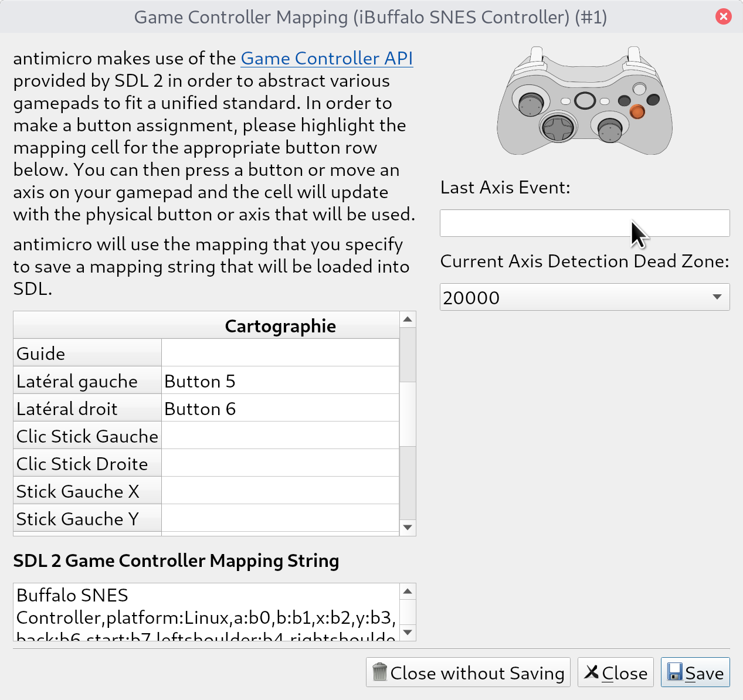Open the Game Controller API link
The height and width of the screenshot is (700, 743).
(x=327, y=59)
